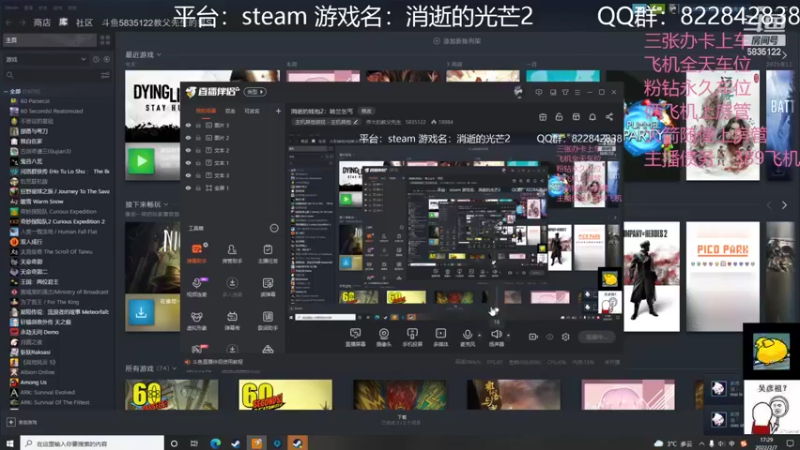Open the 弹幕秀 danmaku show tool
This screenshot has height=450, width=800.
(x=232, y=320)
